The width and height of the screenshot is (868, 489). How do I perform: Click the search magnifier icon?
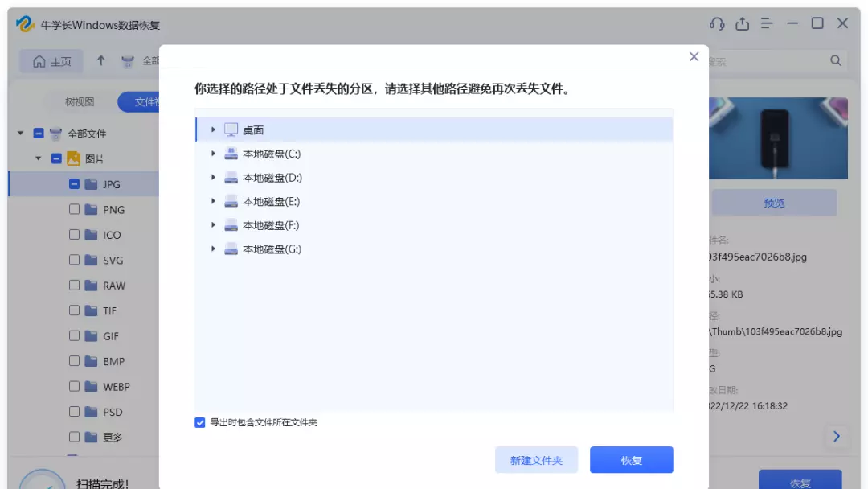point(836,61)
